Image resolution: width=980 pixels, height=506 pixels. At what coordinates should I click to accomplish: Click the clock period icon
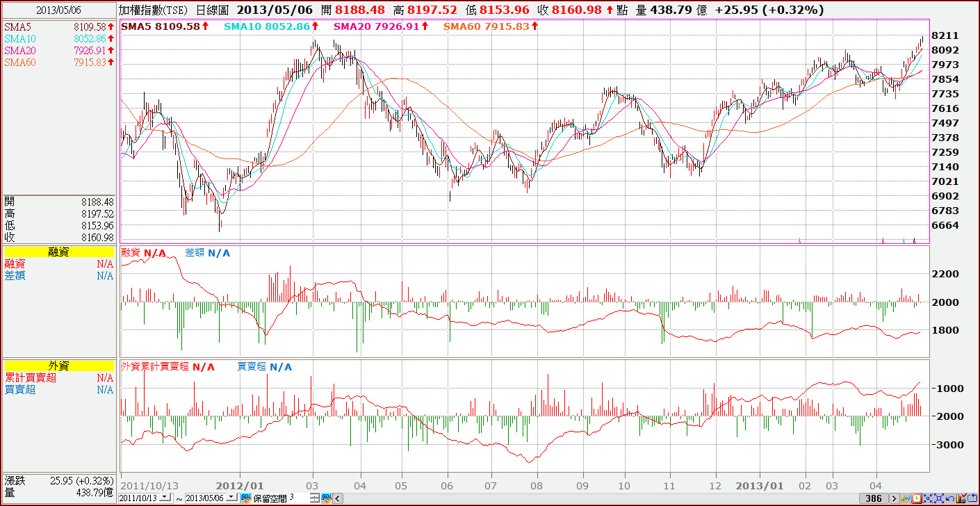coord(917,498)
